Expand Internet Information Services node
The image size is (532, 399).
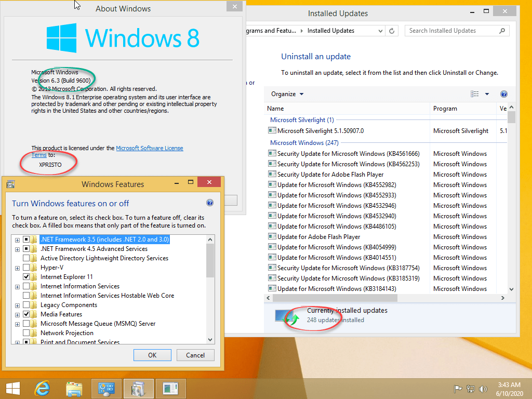click(x=17, y=287)
